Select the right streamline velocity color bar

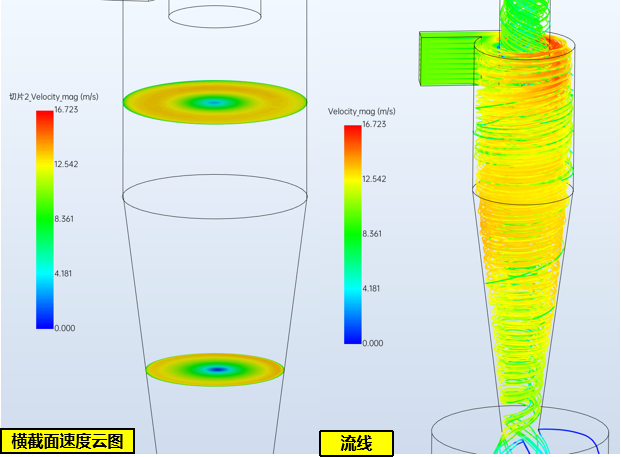[352, 234]
